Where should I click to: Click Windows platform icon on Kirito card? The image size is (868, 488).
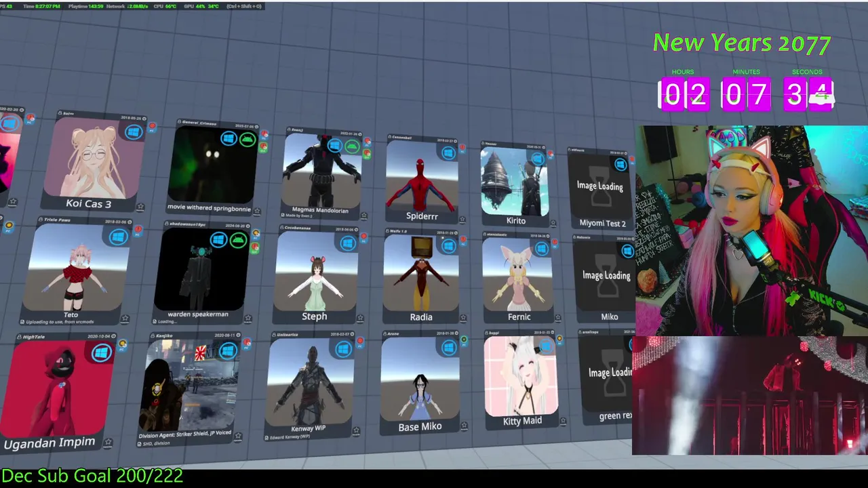pyautogui.click(x=538, y=159)
